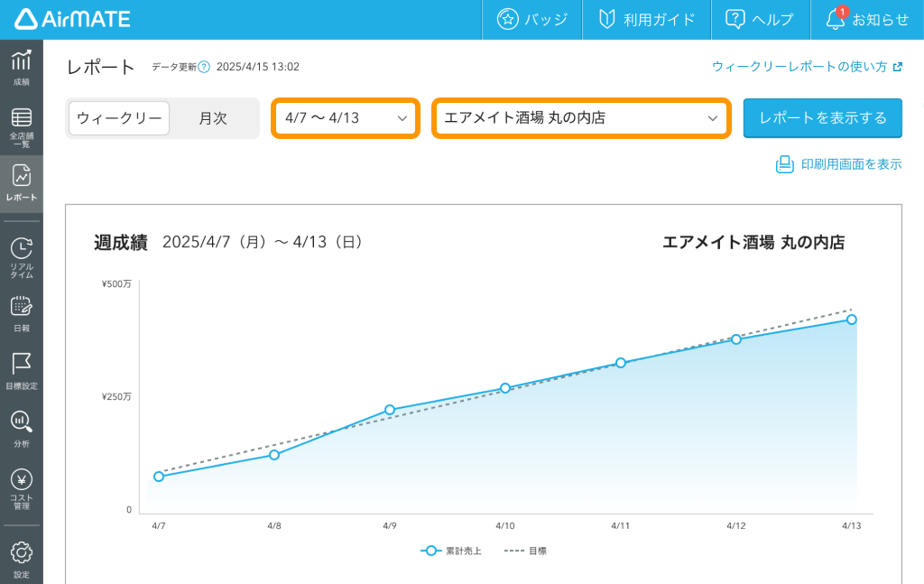The height and width of the screenshot is (584, 924).
Task: Open the 目標設定 flag icon
Action: [x=22, y=364]
